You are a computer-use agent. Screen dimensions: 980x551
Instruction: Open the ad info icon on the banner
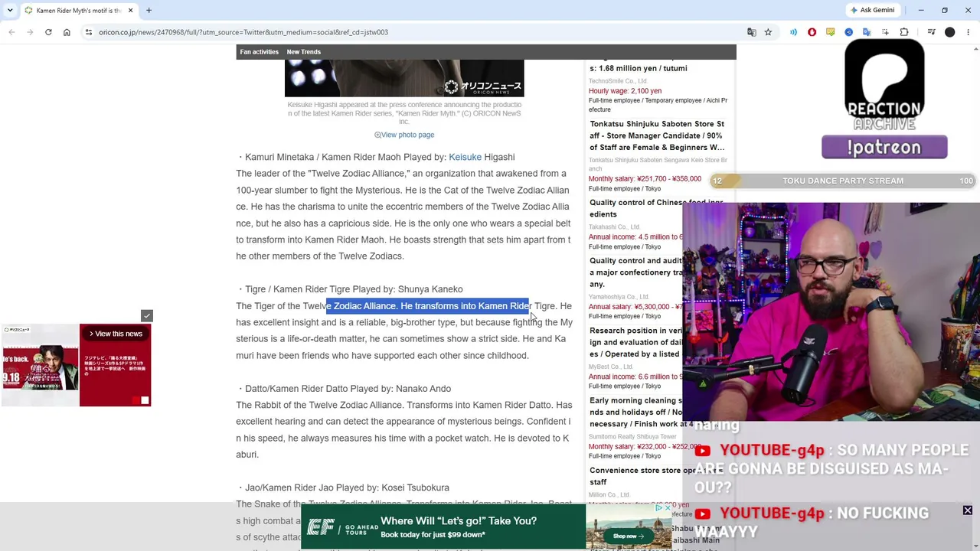(658, 508)
